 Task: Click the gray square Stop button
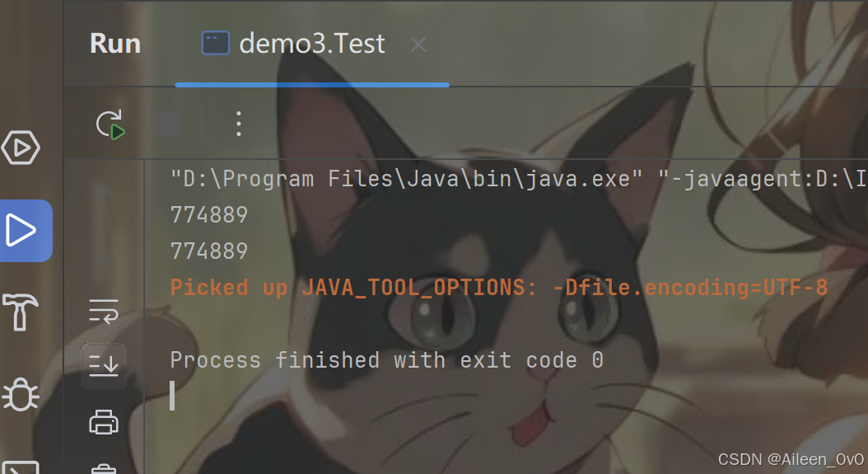click(166, 124)
